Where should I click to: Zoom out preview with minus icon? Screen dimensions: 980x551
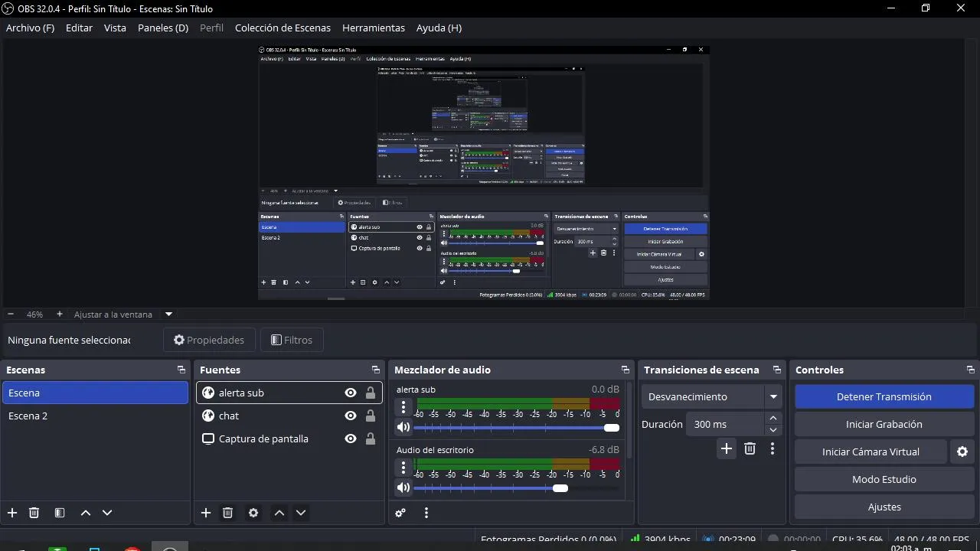[11, 314]
